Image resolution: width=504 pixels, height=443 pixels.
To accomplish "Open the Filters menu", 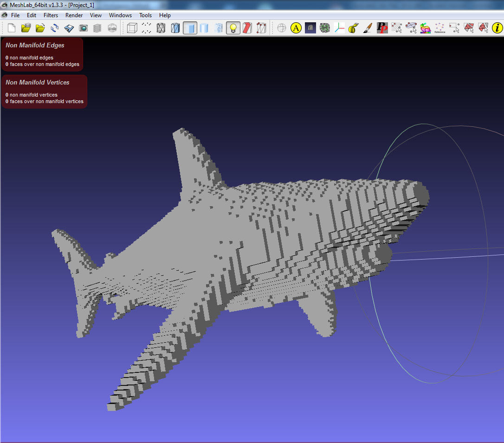I will point(51,15).
